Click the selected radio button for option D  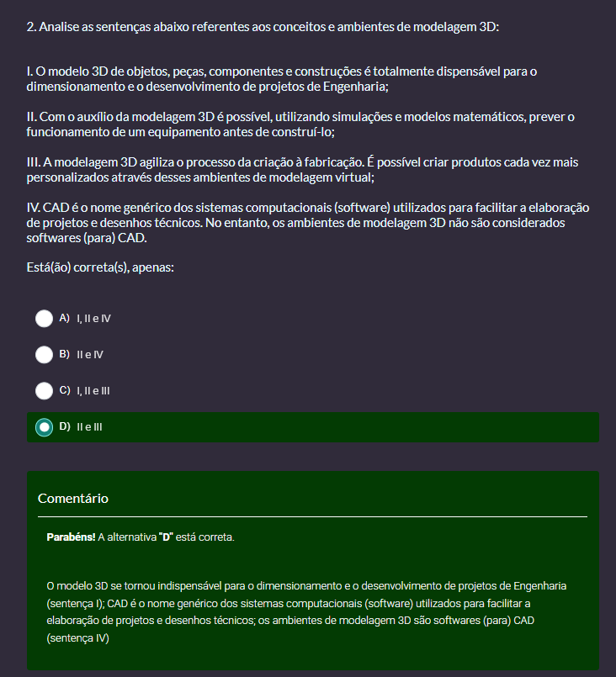point(44,427)
